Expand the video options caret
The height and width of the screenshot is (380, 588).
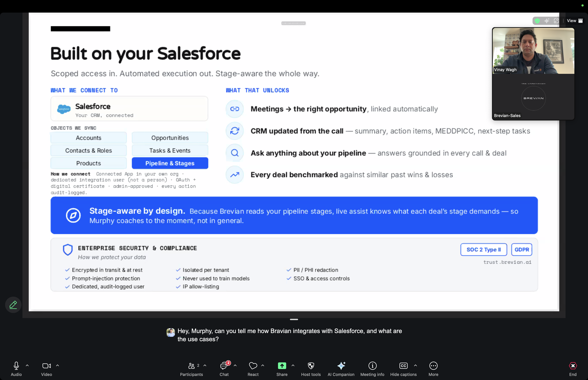(x=58, y=365)
